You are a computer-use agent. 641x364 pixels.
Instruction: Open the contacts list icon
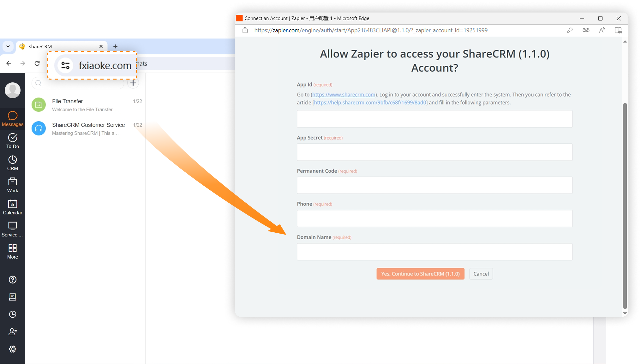(13, 332)
